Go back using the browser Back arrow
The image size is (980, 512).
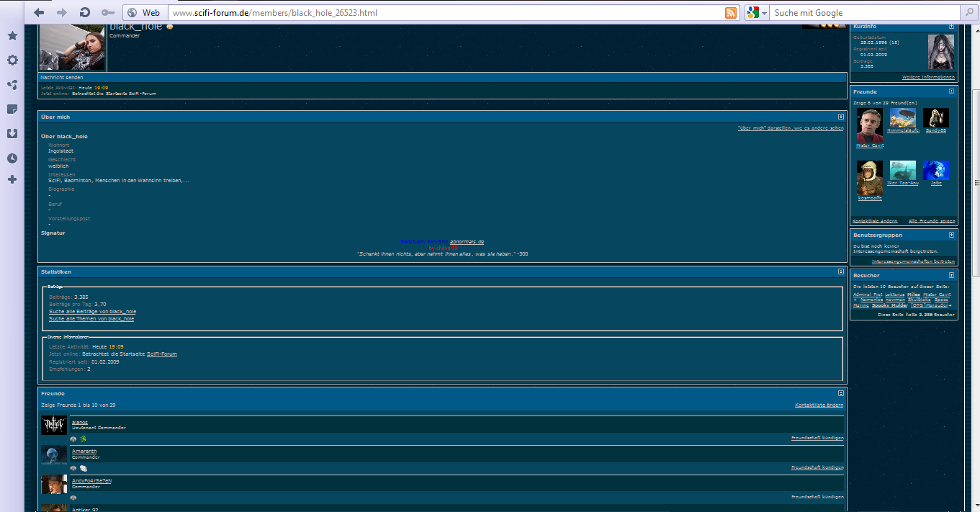pyautogui.click(x=39, y=13)
